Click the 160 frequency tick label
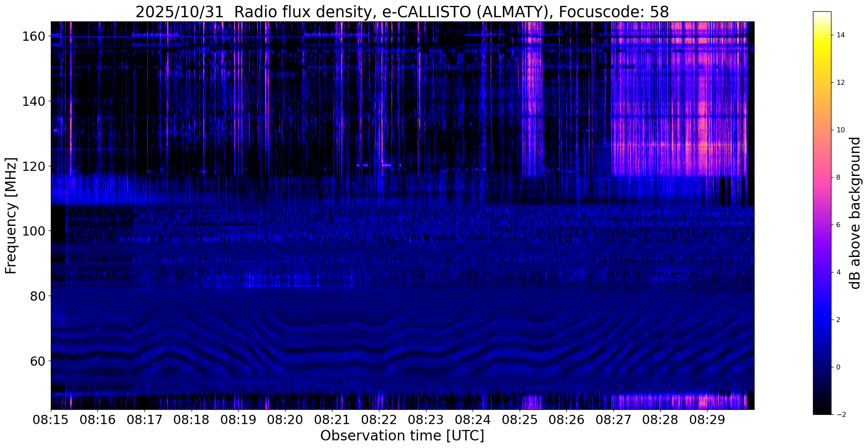 33,37
